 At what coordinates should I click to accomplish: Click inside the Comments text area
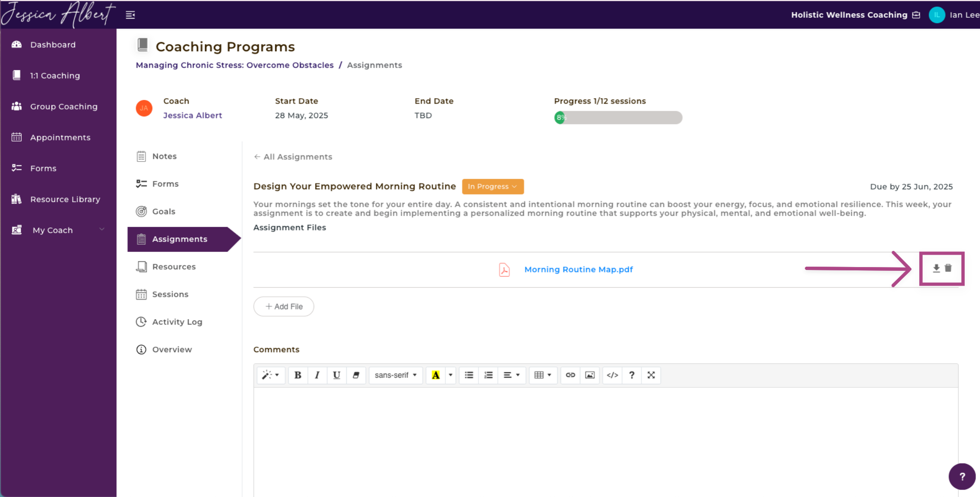coord(606,442)
